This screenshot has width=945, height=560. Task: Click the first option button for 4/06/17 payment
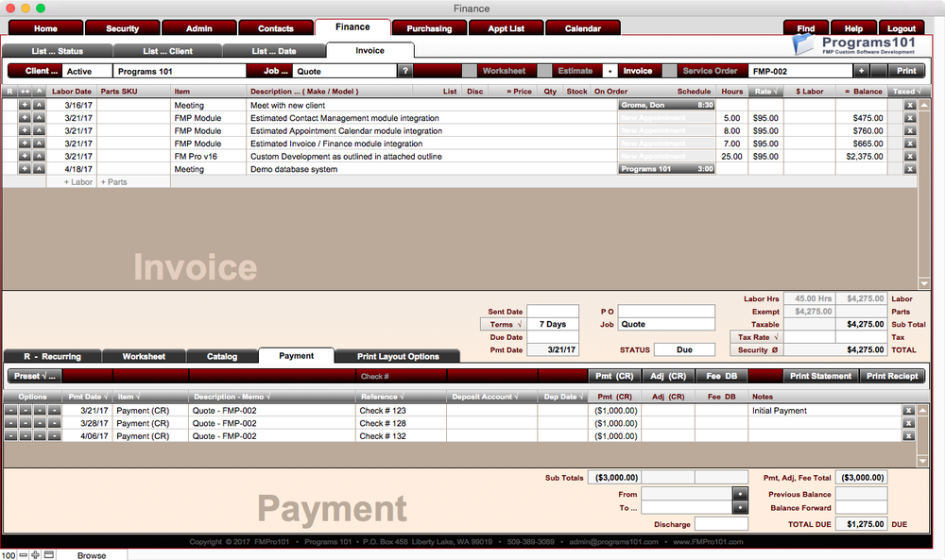(x=10, y=436)
